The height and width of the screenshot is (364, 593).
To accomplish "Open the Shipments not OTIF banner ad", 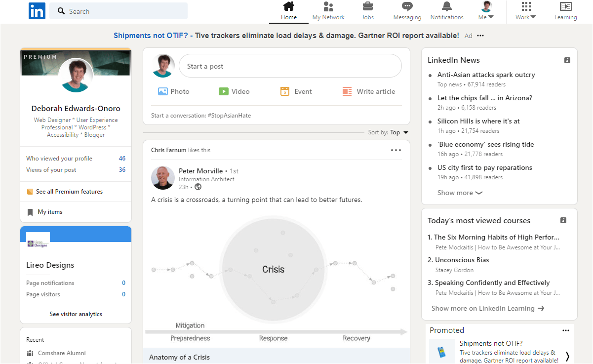I will pyautogui.click(x=286, y=36).
